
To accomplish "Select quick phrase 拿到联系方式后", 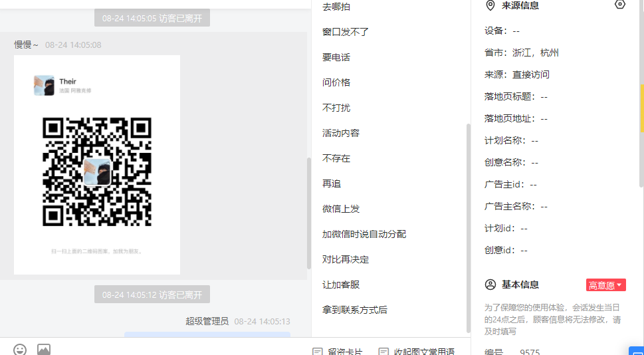I will coord(355,310).
